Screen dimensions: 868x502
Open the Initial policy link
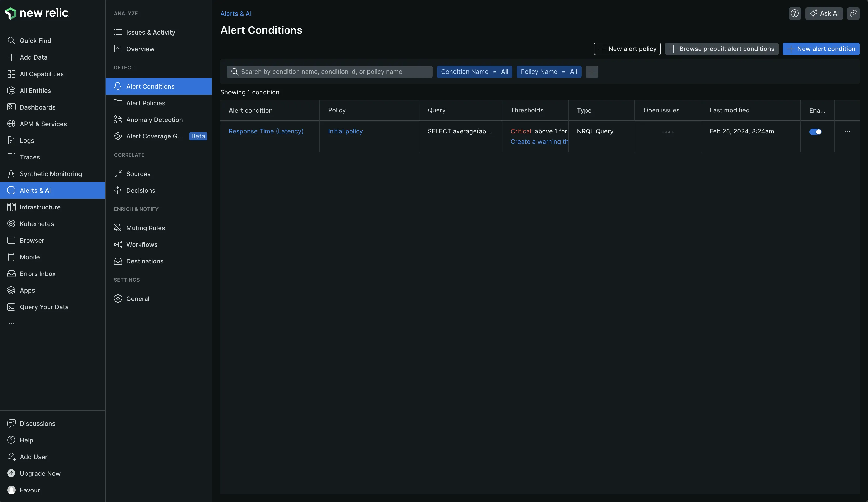pyautogui.click(x=345, y=131)
